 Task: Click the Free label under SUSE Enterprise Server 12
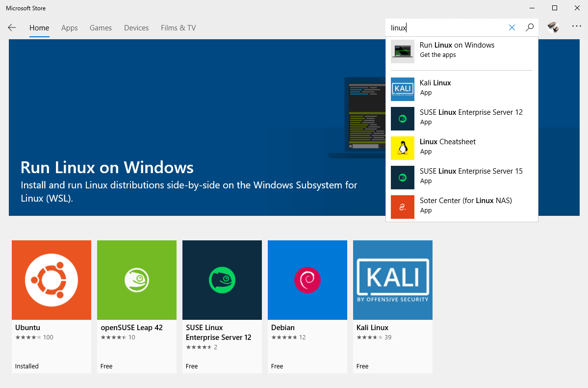[192, 366]
